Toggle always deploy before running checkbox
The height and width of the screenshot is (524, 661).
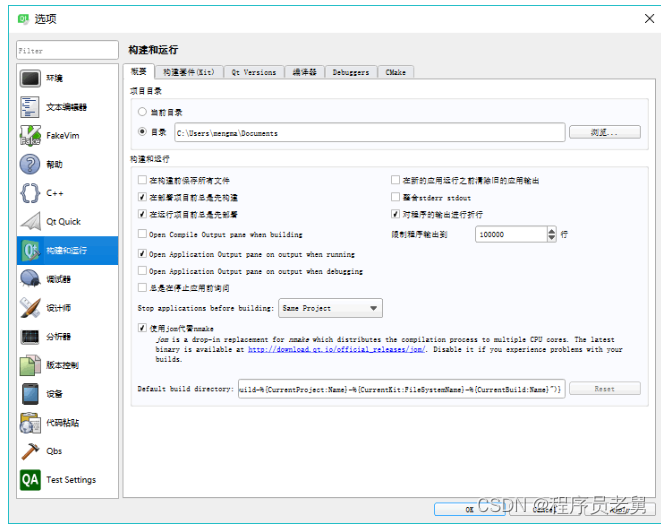click(x=142, y=214)
